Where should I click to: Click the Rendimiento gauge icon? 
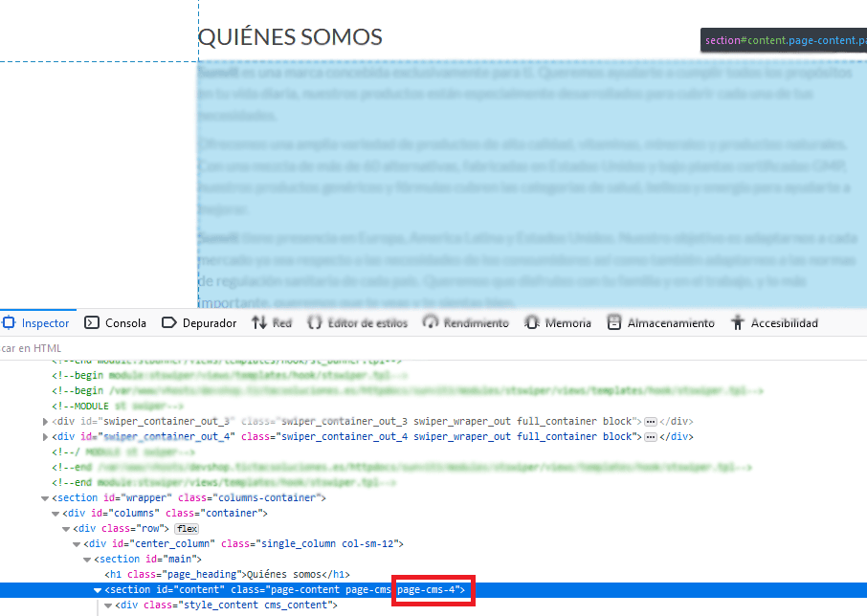(431, 322)
